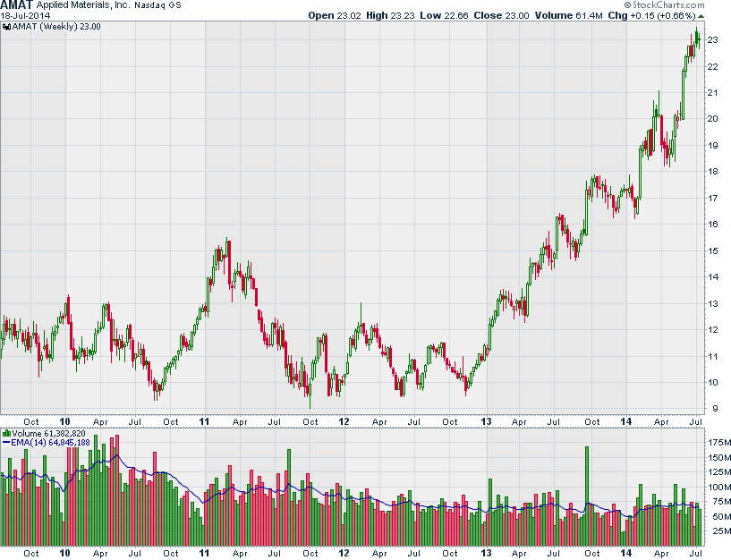This screenshot has height=560, width=731.
Task: Click the 125M volume axis label
Action: click(x=718, y=472)
